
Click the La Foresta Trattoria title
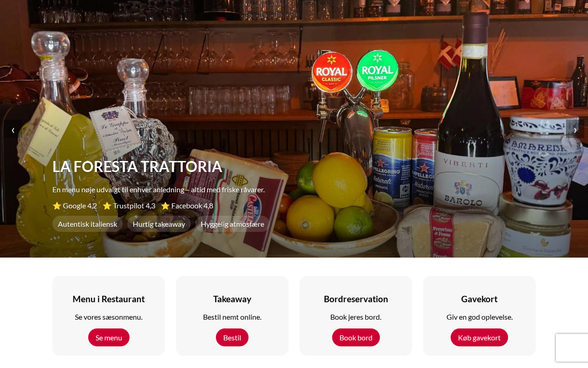(x=137, y=167)
